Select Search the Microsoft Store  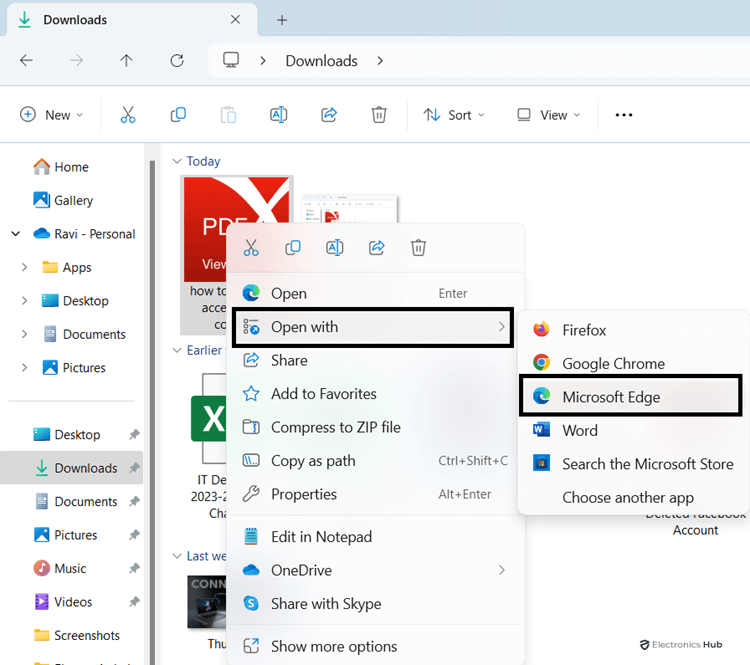pos(633,464)
